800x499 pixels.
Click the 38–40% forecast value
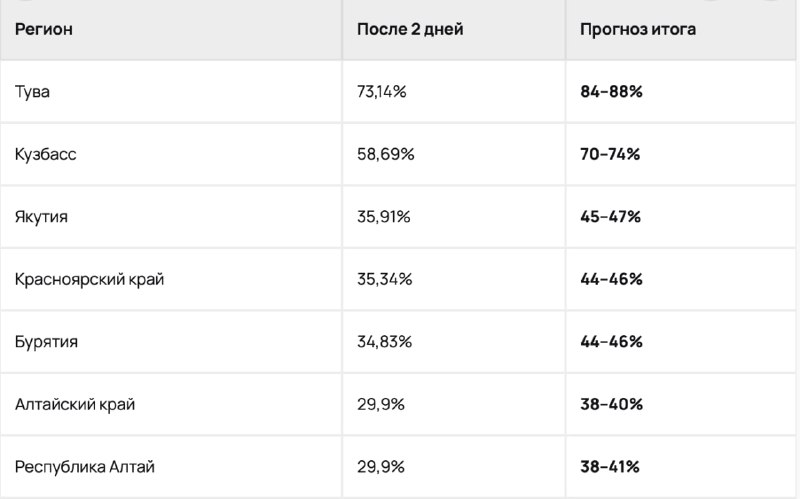point(612,404)
